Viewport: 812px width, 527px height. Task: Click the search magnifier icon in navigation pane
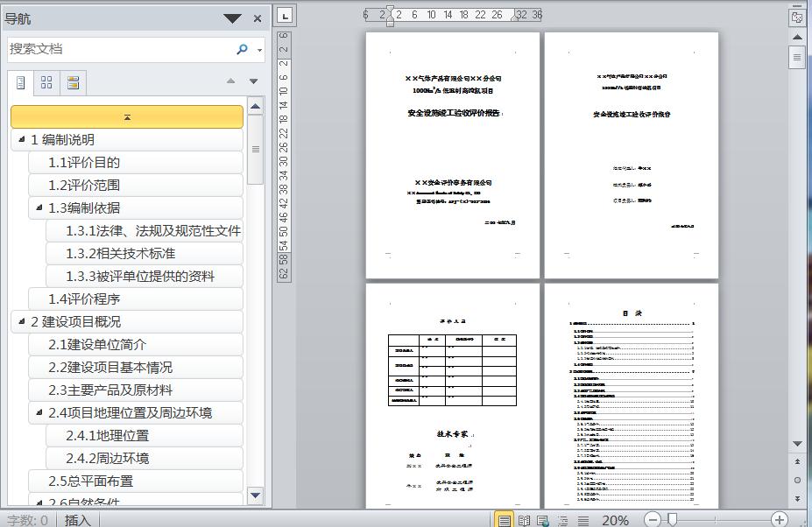pos(242,49)
